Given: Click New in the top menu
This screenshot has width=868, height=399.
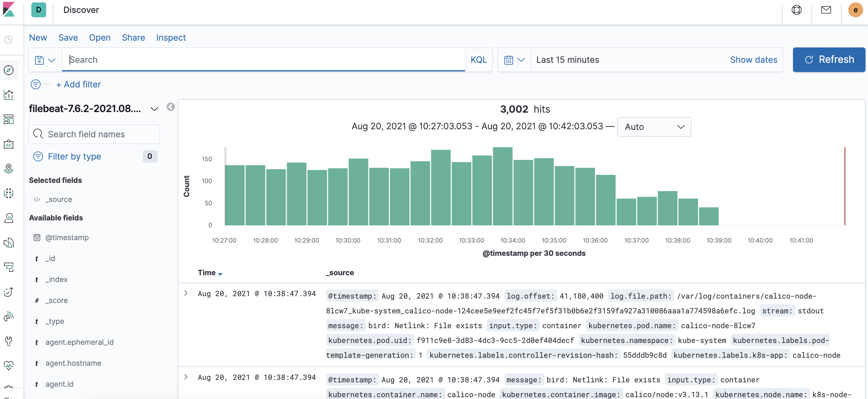Looking at the screenshot, I should click(x=38, y=38).
